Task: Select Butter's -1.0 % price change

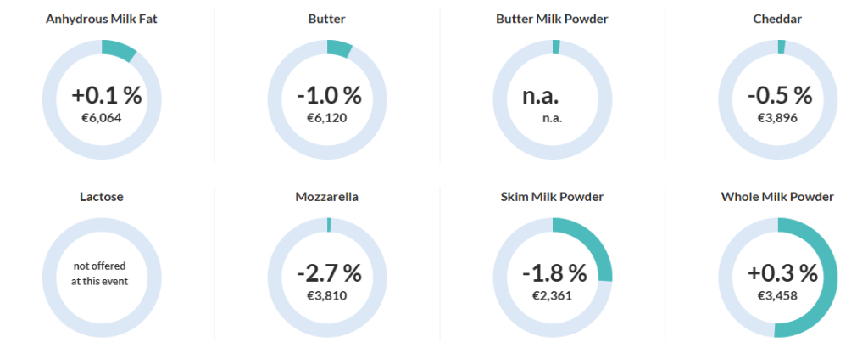Action: (329, 95)
